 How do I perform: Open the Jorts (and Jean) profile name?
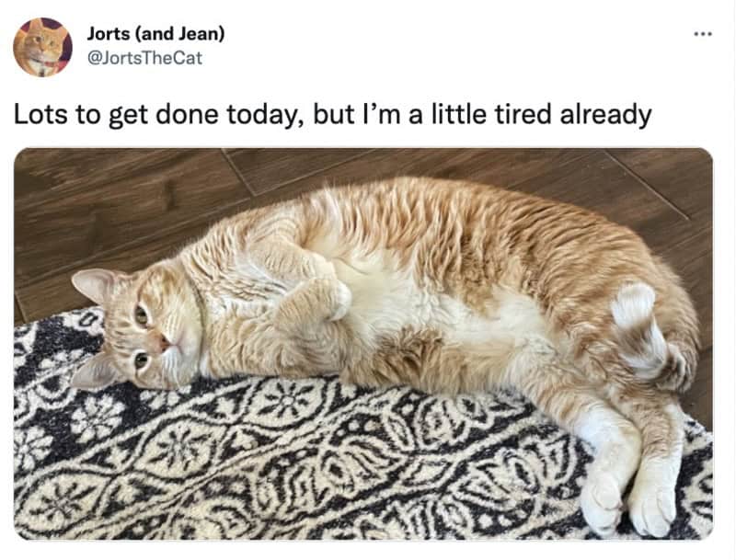coord(155,33)
